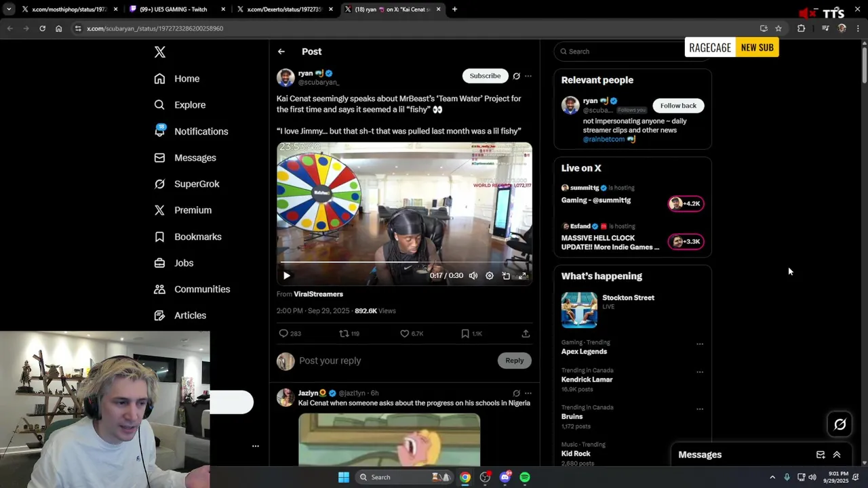Open a new browser tab
The image size is (868, 488).
click(x=454, y=9)
